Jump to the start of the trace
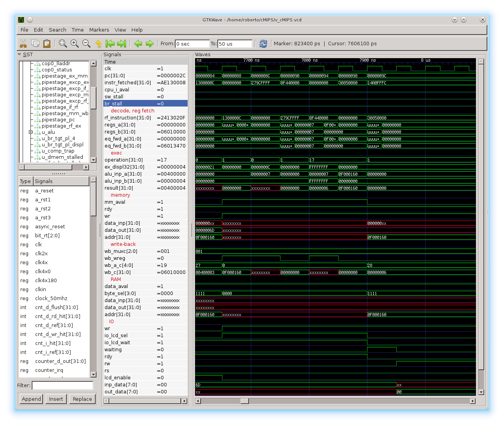Image resolution: width=504 pixels, height=425 pixels. (x=110, y=43)
